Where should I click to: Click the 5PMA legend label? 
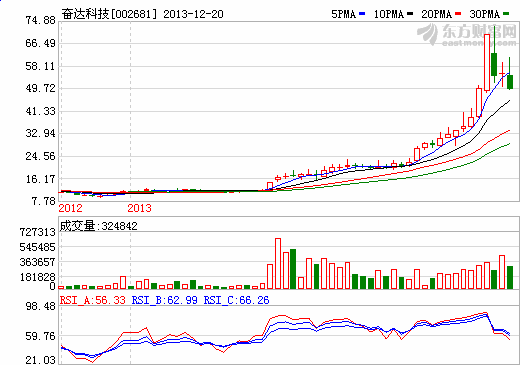344,14
